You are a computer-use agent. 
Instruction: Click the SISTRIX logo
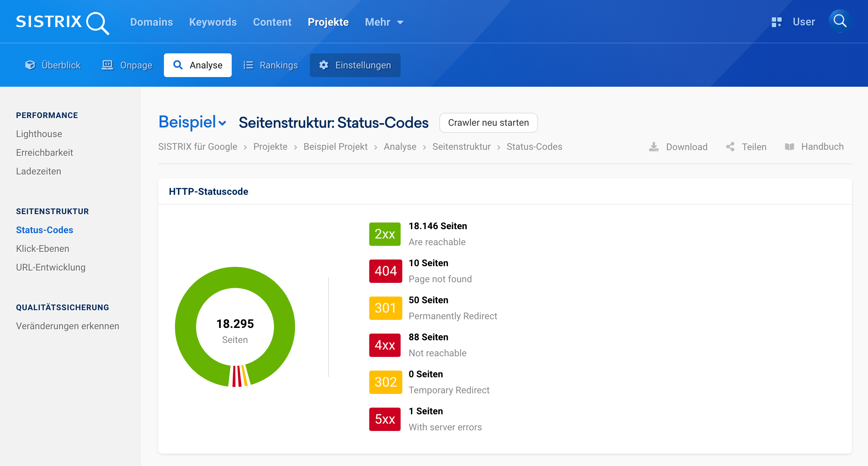pos(62,22)
